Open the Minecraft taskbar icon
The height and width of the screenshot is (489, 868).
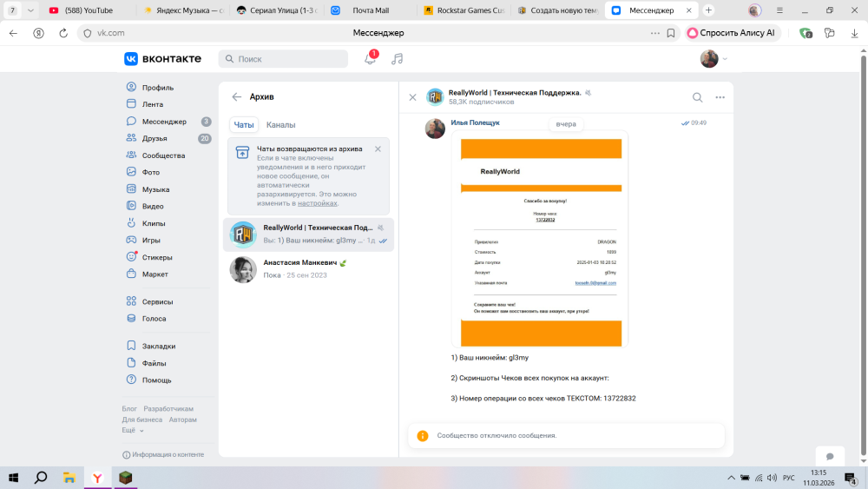click(126, 478)
